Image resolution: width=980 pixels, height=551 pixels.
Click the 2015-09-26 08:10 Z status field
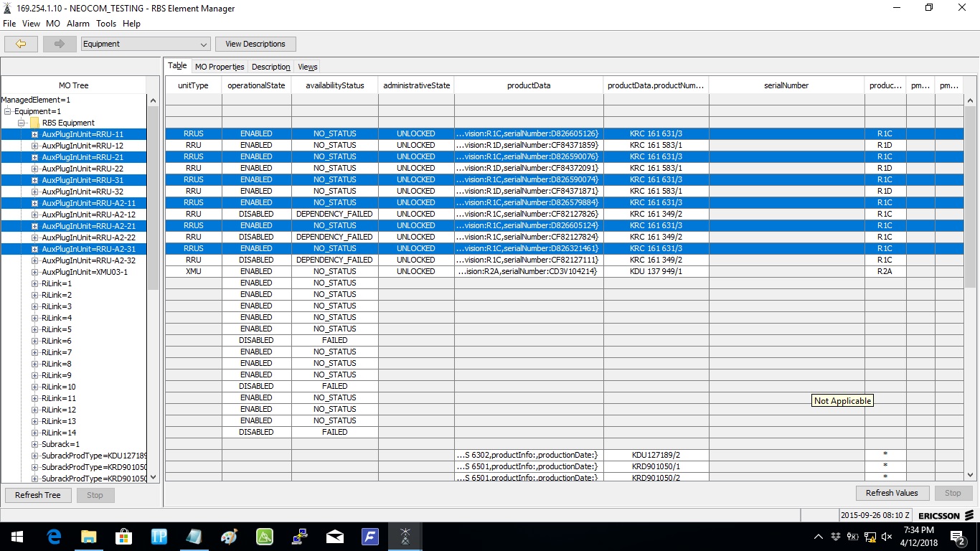coord(875,515)
